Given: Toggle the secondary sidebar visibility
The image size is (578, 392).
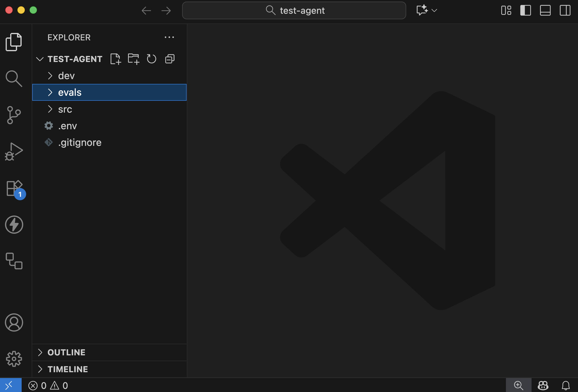Looking at the screenshot, I should (x=565, y=10).
